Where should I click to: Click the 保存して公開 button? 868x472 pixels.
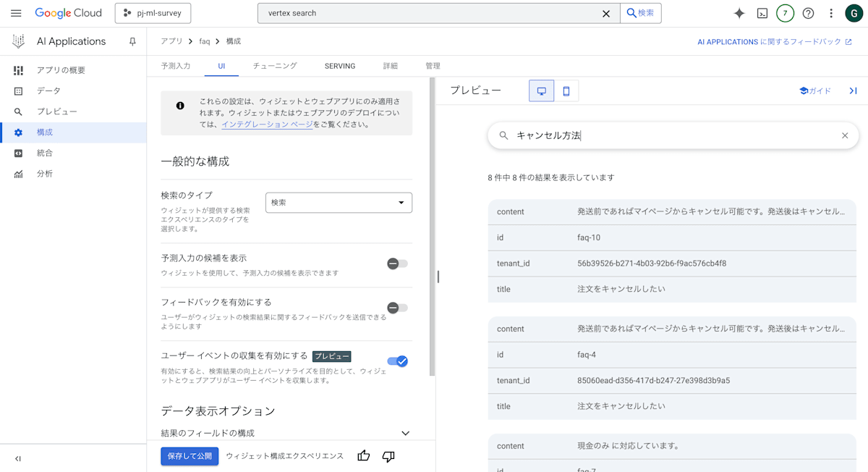coord(190,456)
